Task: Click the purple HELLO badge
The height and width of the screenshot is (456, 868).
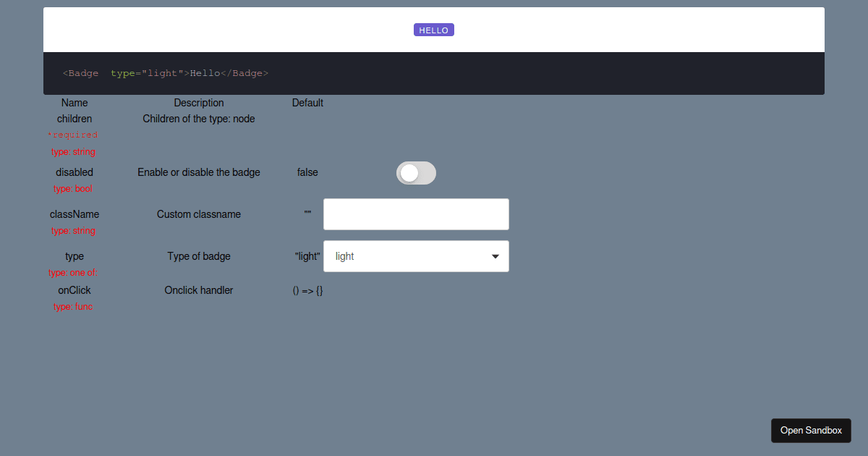Action: click(433, 30)
